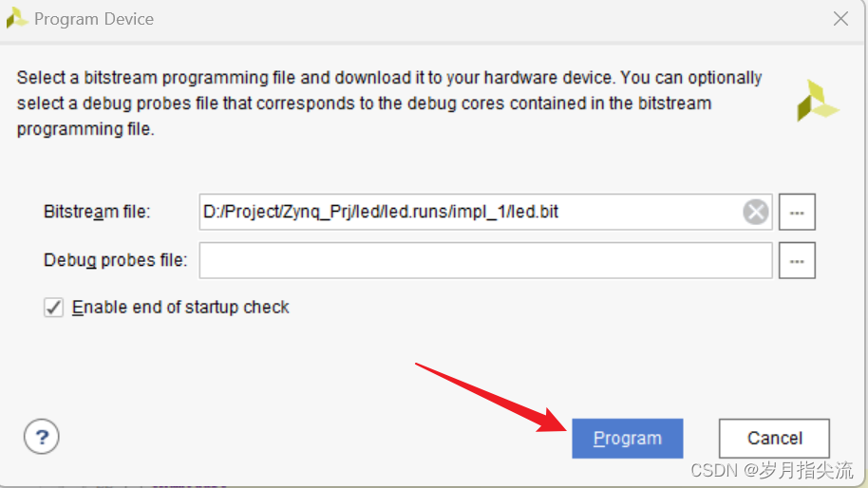Click the CSDN watermark text
The image size is (868, 488).
click(771, 470)
